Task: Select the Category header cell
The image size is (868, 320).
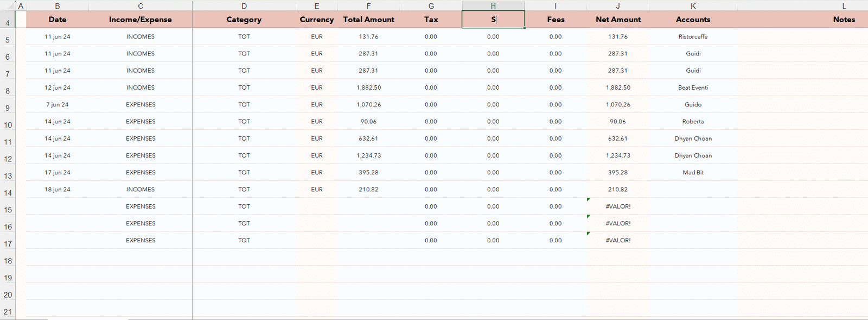Action: click(244, 20)
